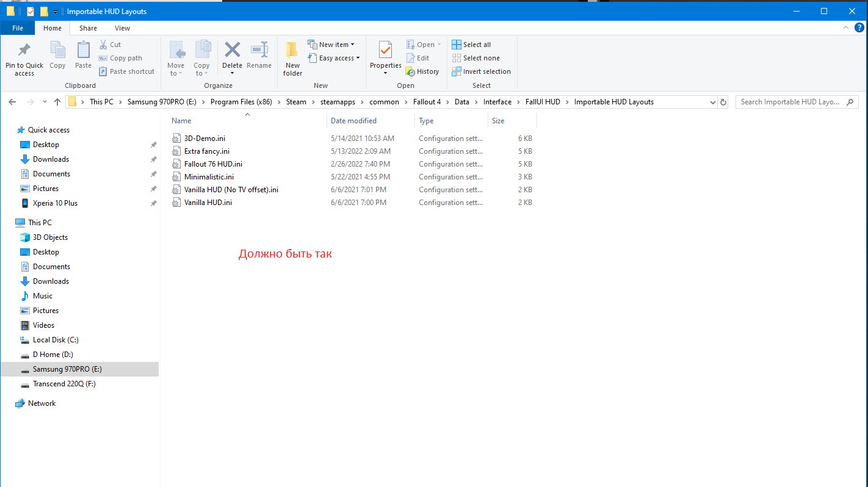Click the Help question mark icon
Screen dimensions: 868x487
(859, 28)
